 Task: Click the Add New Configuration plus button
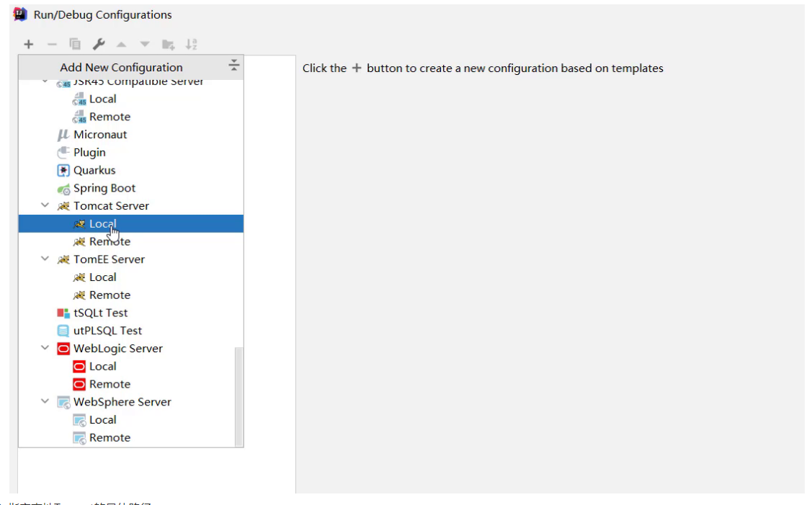[29, 45]
